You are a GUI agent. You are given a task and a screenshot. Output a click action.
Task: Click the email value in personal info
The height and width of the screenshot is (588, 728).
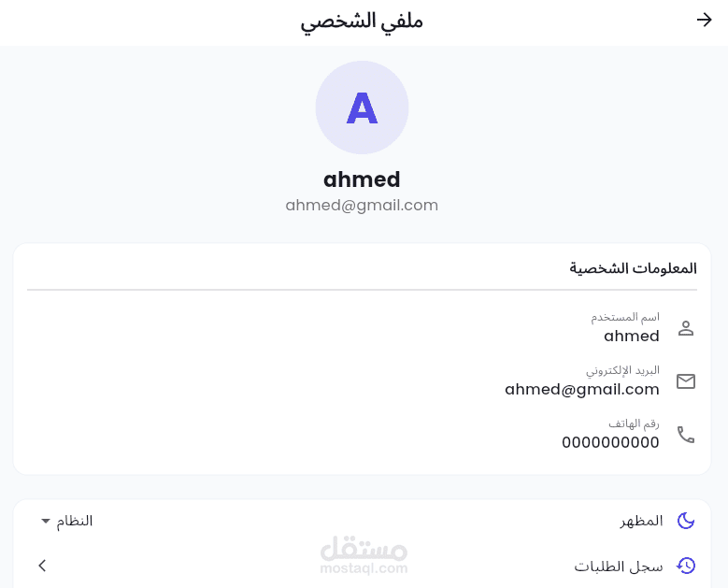click(581, 389)
